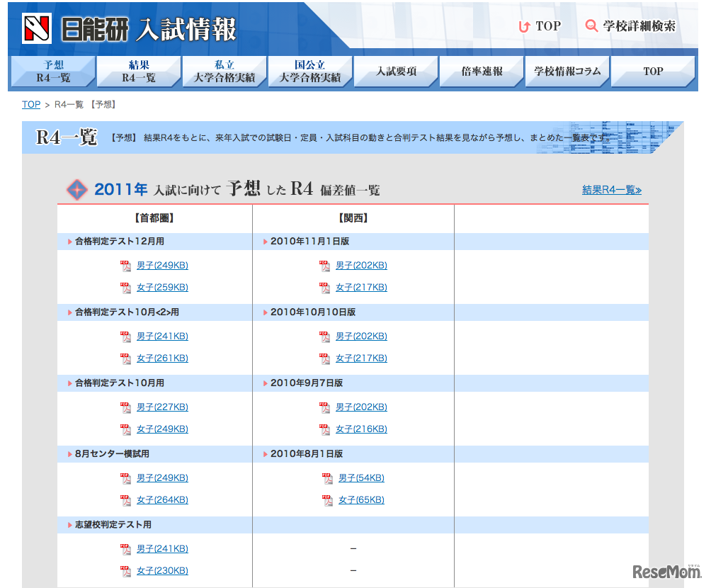
Task: Open 女子(249KB) link under 合格判定テスト10月用
Action: pyautogui.click(x=162, y=429)
